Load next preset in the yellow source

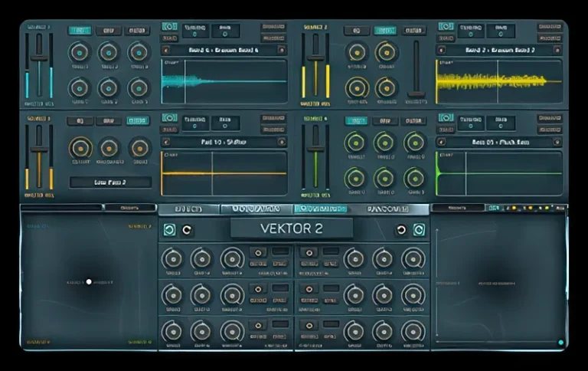(x=557, y=50)
